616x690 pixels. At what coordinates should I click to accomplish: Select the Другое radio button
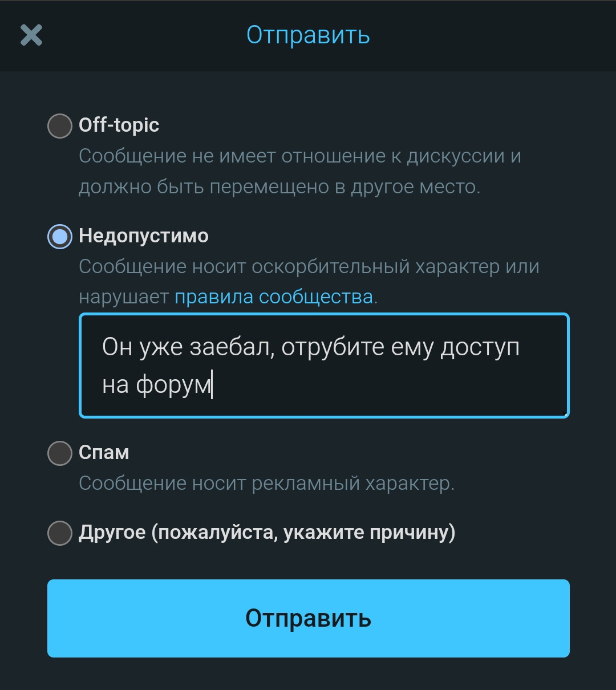point(59,533)
